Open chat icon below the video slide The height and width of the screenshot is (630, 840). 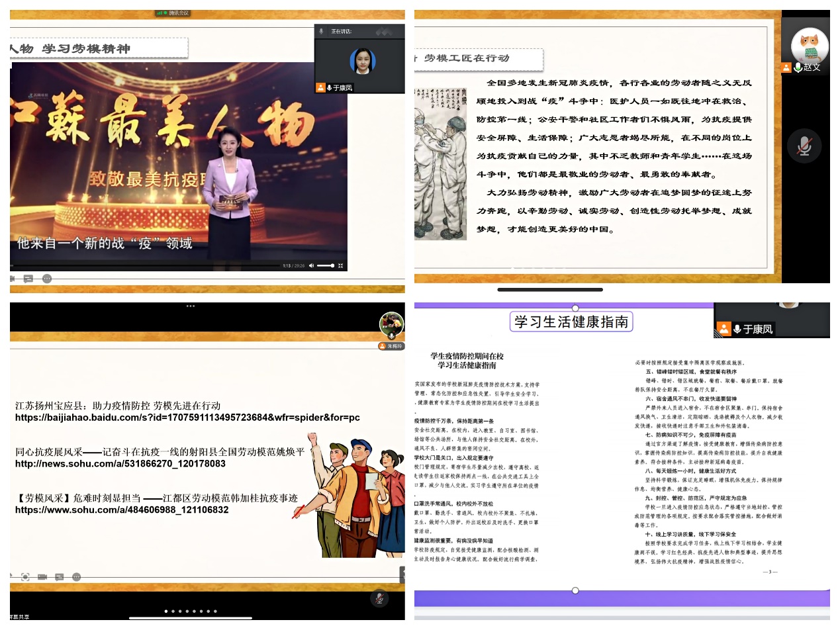coord(28,279)
